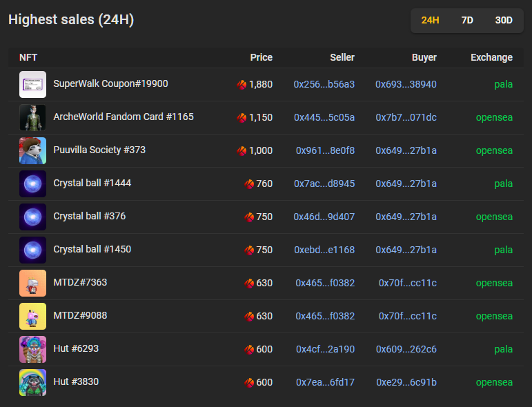Click the Highest sales (24H) heading
The width and height of the screenshot is (532, 407).
point(71,20)
